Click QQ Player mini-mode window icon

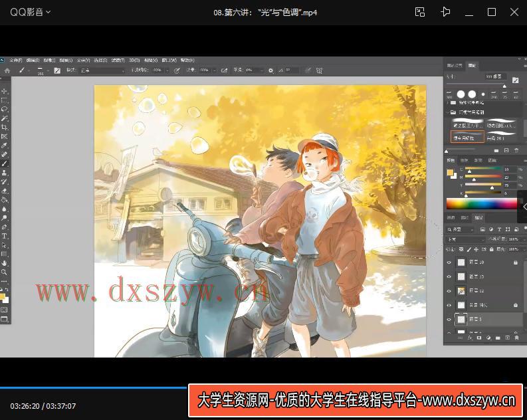click(x=420, y=12)
